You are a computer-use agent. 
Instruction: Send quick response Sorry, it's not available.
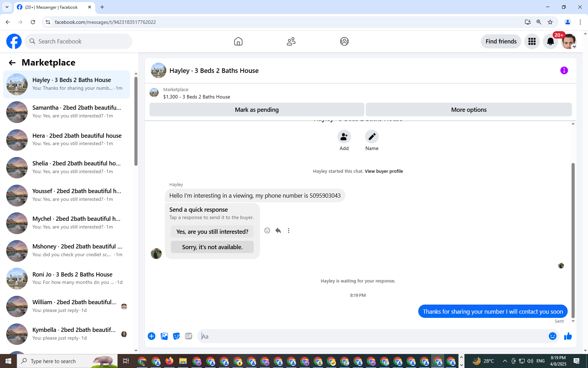(212, 247)
